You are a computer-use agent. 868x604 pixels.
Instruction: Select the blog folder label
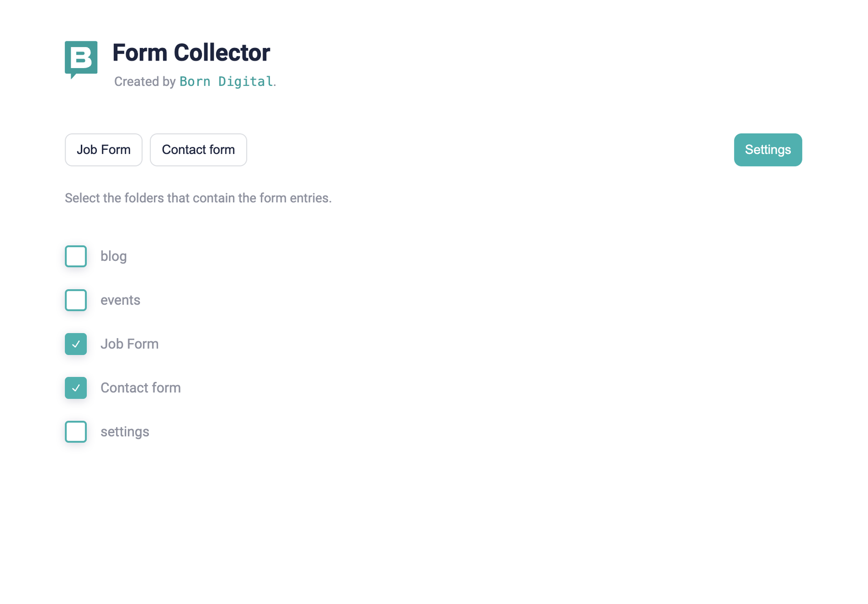pyautogui.click(x=113, y=256)
